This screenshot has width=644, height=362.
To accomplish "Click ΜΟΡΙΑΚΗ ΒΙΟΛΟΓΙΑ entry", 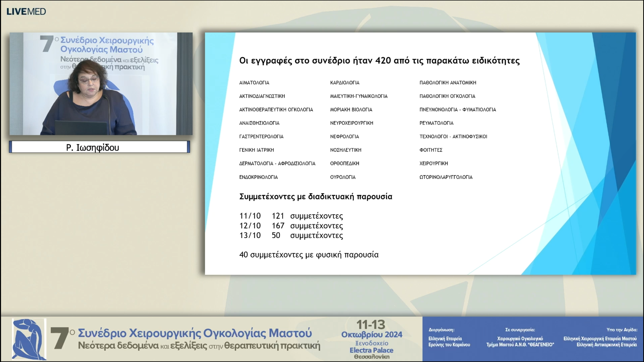I will [351, 110].
